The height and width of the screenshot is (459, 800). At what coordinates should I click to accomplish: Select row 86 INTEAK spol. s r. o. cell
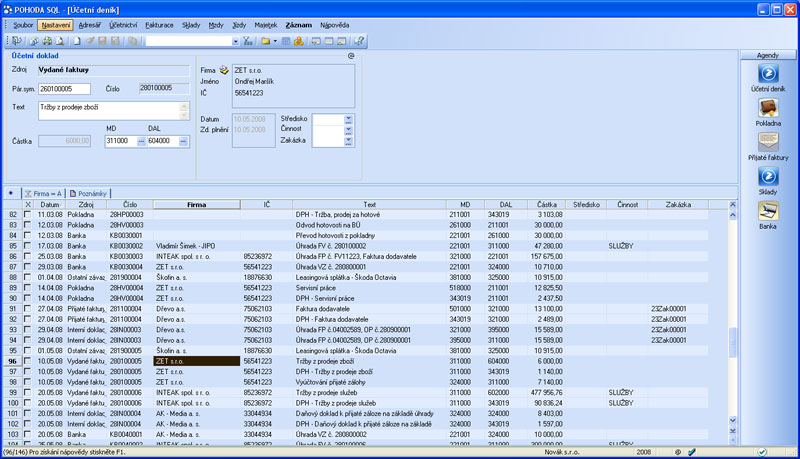pyautogui.click(x=196, y=257)
